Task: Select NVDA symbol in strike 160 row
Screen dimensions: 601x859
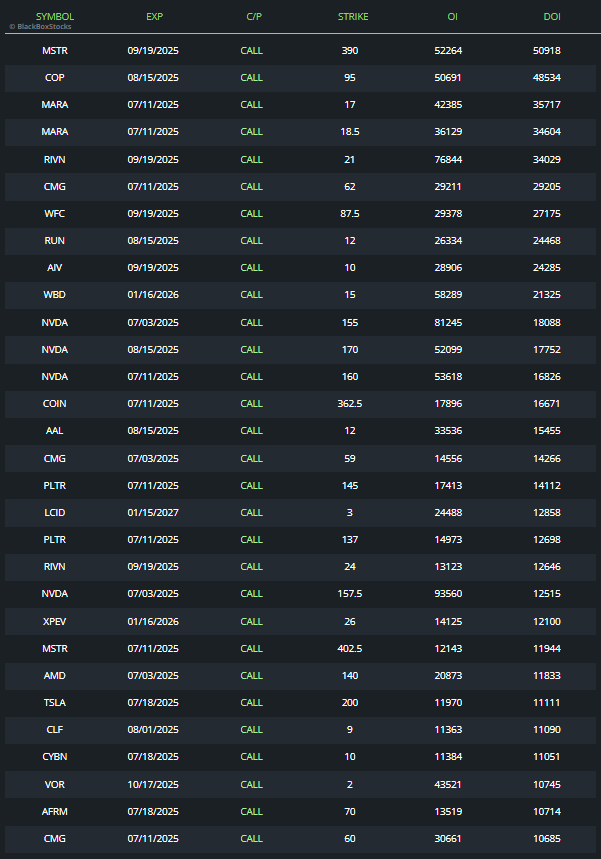Action: click(55, 376)
